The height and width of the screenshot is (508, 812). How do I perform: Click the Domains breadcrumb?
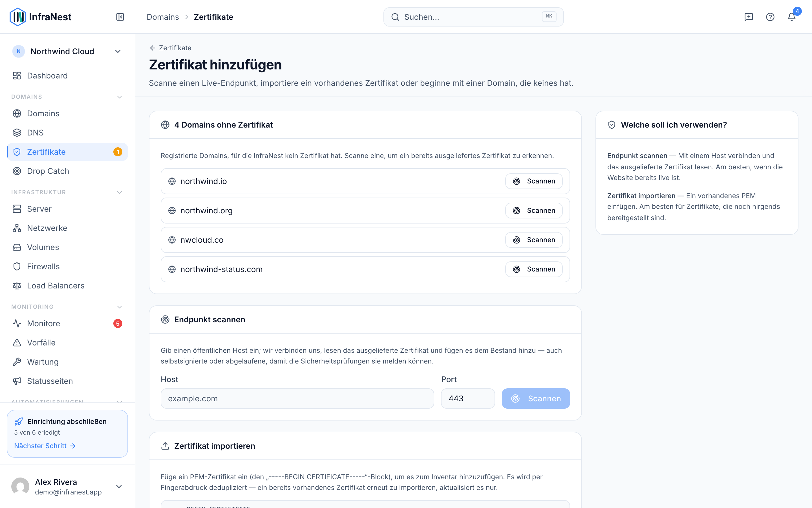163,17
